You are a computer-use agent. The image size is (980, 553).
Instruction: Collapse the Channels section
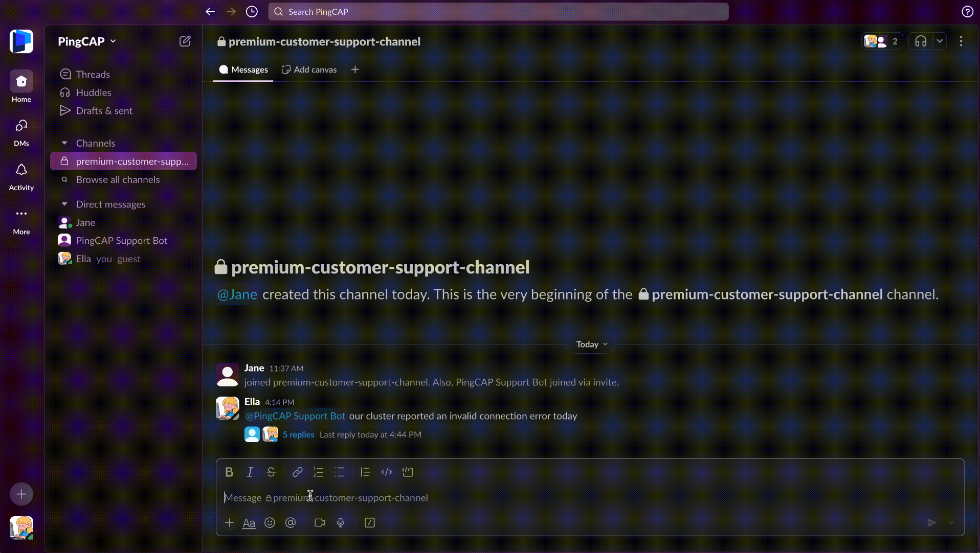[64, 143]
